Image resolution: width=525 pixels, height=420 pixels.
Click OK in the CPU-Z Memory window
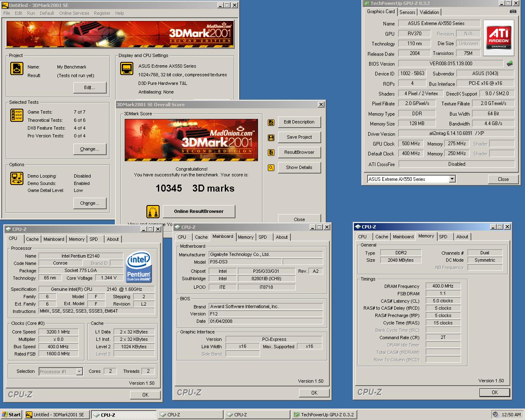point(495,392)
